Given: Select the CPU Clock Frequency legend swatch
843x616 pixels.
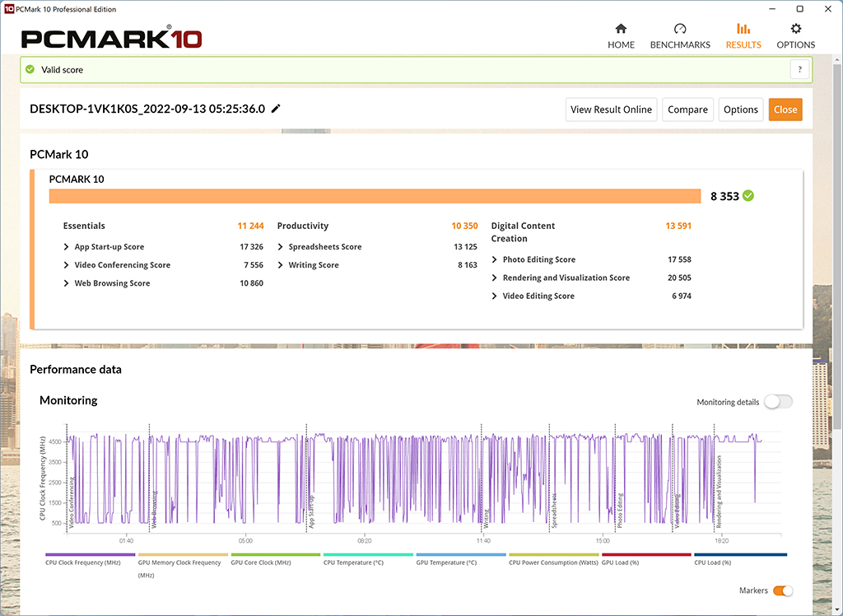Looking at the screenshot, I should click(91, 555).
